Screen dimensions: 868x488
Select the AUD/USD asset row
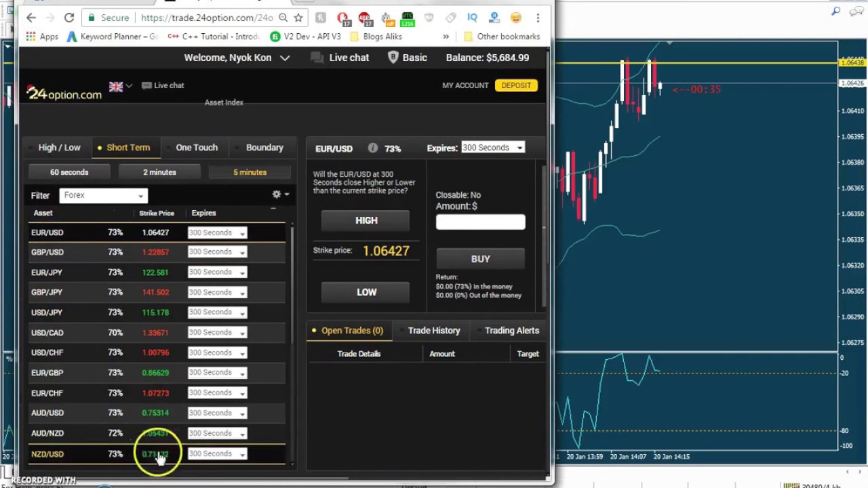tap(157, 413)
